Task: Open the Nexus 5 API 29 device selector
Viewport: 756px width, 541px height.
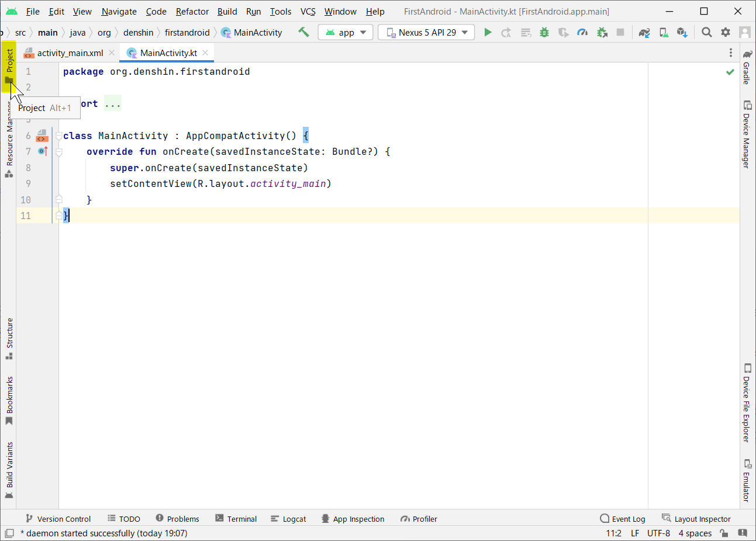Action: (x=426, y=32)
